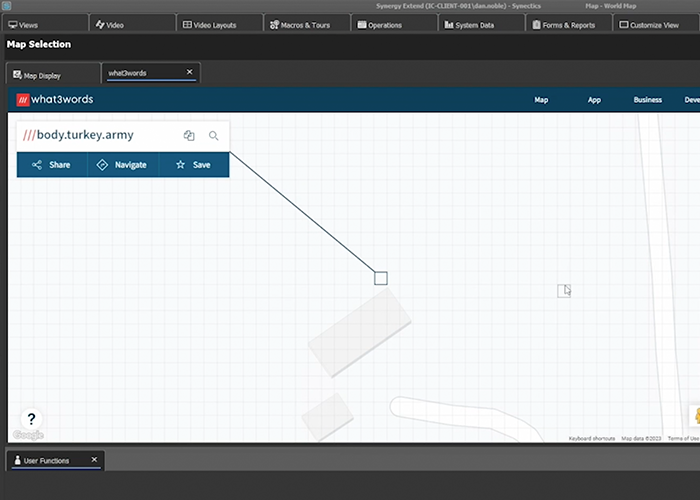Open the App link in header
This screenshot has width=700, height=500.
594,100
